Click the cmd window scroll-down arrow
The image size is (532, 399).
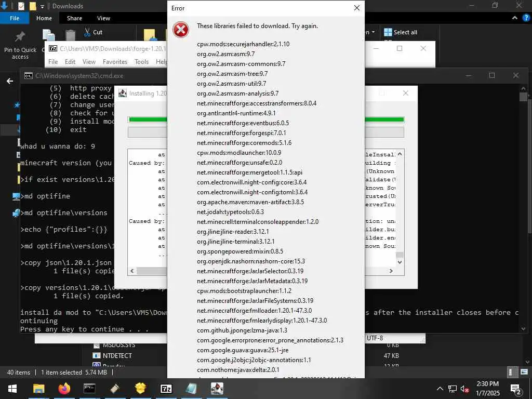point(523,328)
